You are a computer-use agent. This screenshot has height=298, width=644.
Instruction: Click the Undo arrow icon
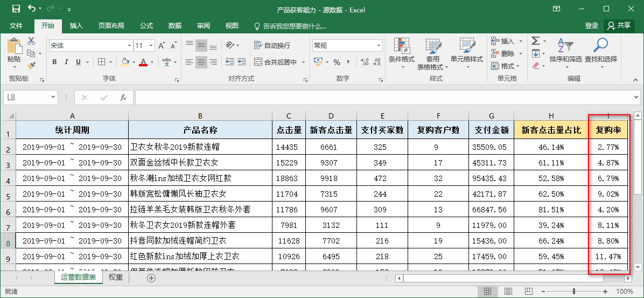tap(32, 9)
